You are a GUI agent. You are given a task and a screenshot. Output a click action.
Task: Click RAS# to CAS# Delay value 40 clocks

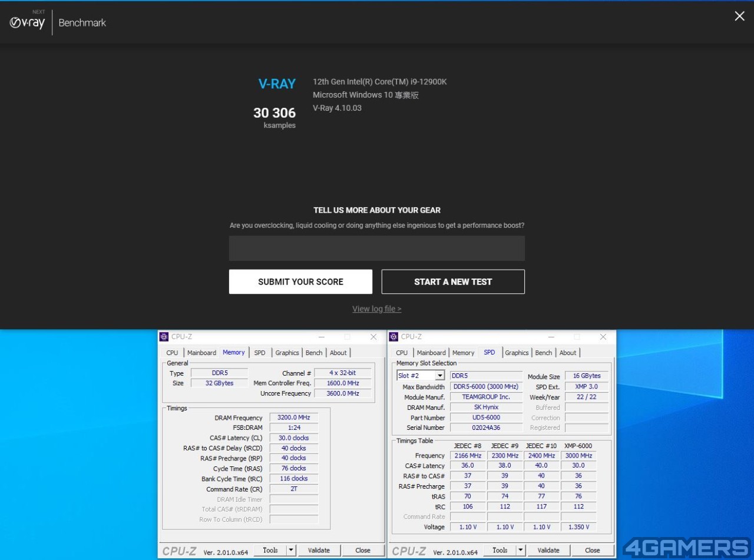point(294,448)
